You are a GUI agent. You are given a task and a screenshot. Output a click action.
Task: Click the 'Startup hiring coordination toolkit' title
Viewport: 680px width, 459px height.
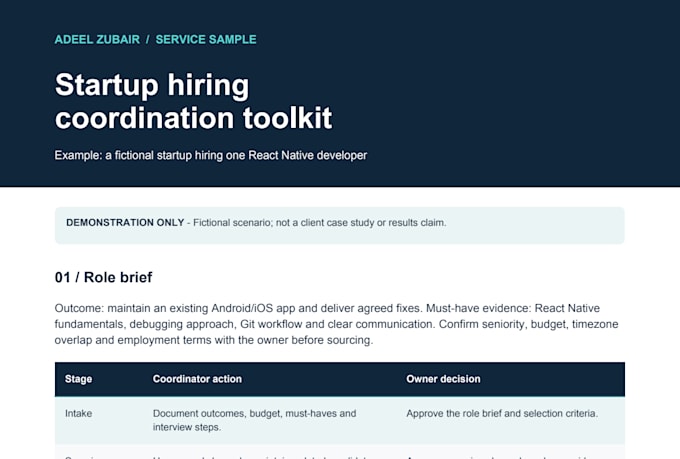(193, 101)
